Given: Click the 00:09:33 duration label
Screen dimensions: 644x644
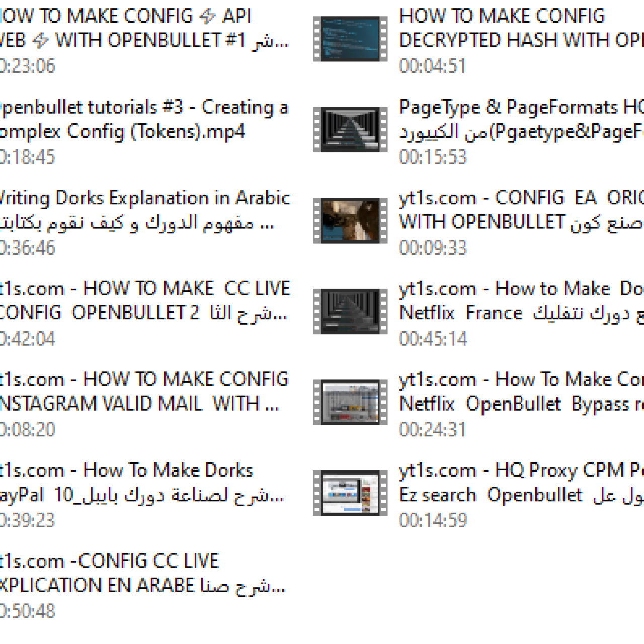Looking at the screenshot, I should [x=433, y=248].
